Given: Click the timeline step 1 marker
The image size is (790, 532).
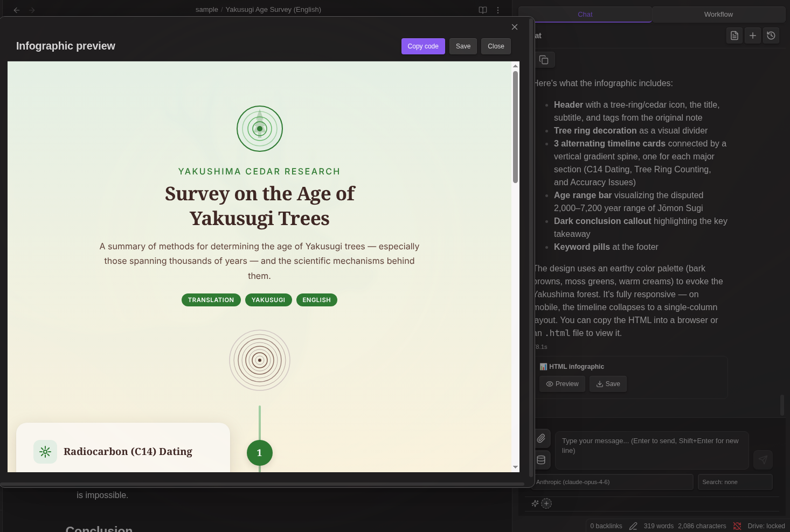Looking at the screenshot, I should pyautogui.click(x=260, y=453).
